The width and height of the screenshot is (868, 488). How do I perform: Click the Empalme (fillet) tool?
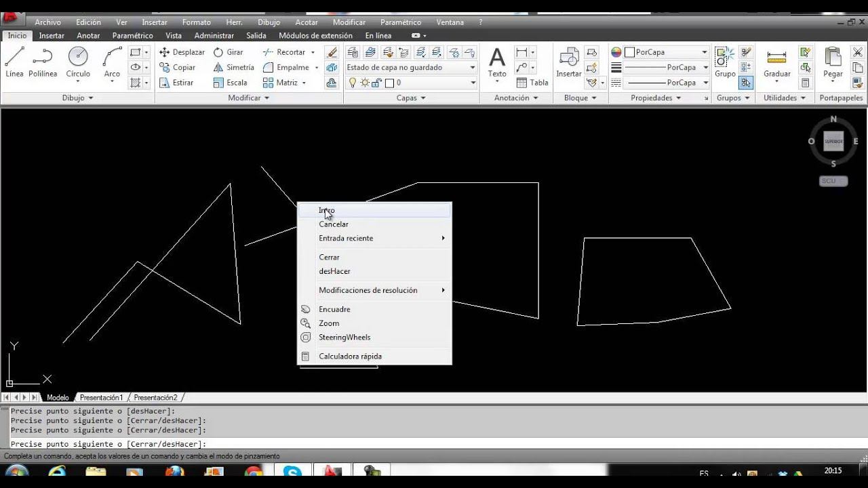285,67
